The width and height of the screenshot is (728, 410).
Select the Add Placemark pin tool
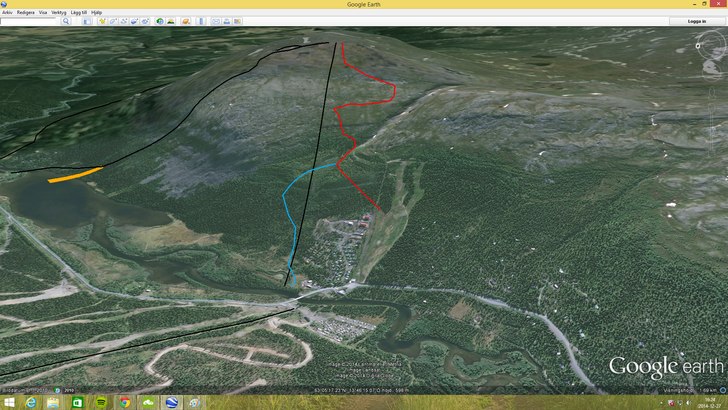coord(101,20)
